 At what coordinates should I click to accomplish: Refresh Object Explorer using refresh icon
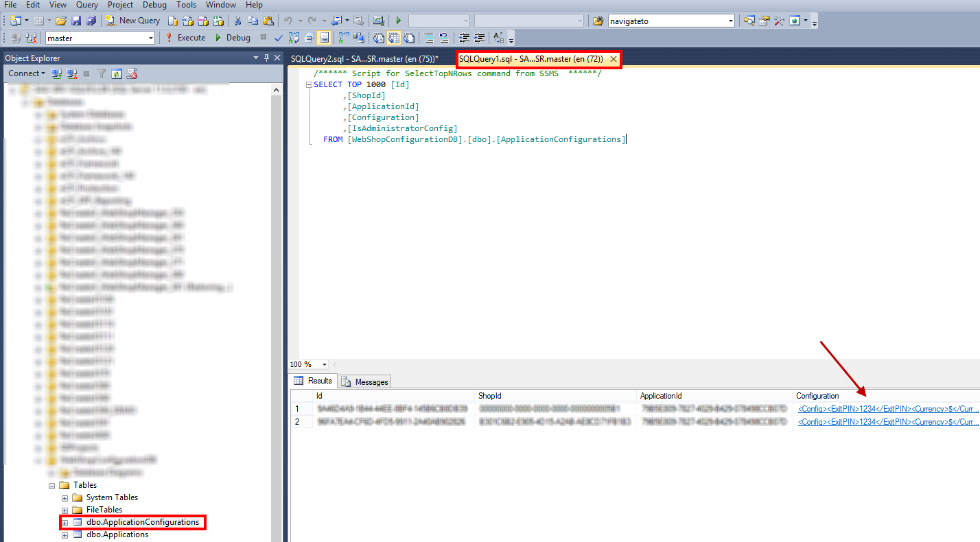click(x=116, y=73)
